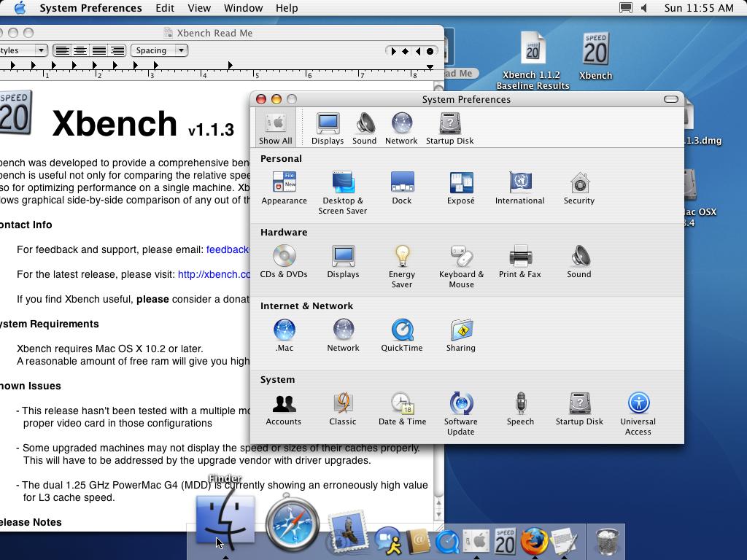Open QuickTime preferences pane

[402, 335]
